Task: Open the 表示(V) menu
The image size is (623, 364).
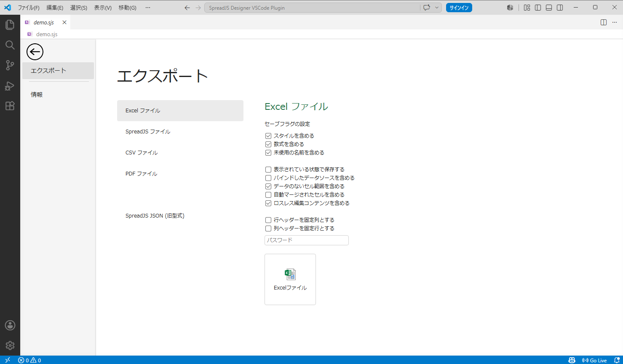Action: click(103, 8)
